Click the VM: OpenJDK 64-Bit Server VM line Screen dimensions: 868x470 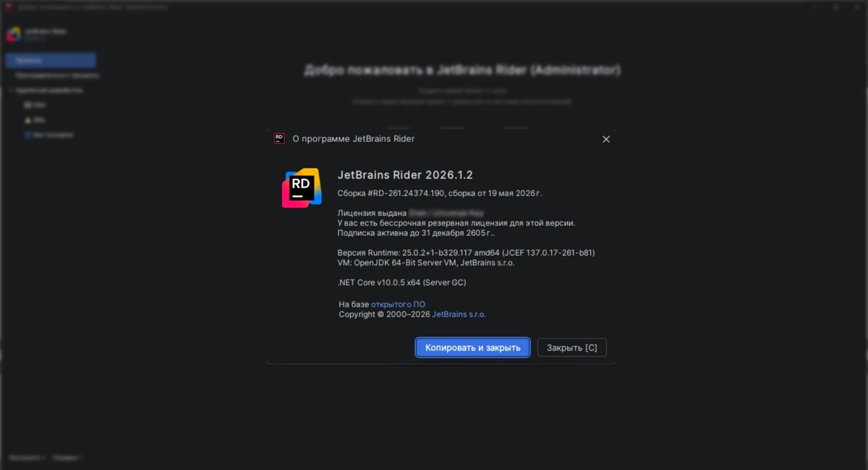pos(426,263)
